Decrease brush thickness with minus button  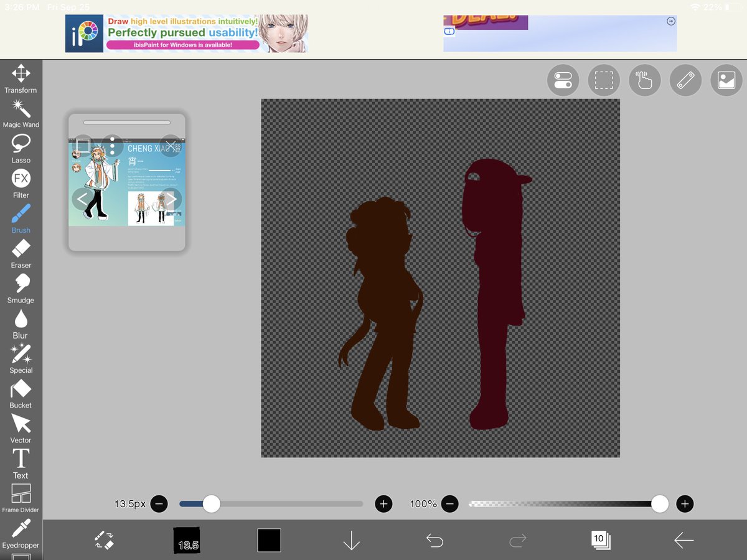tap(159, 504)
